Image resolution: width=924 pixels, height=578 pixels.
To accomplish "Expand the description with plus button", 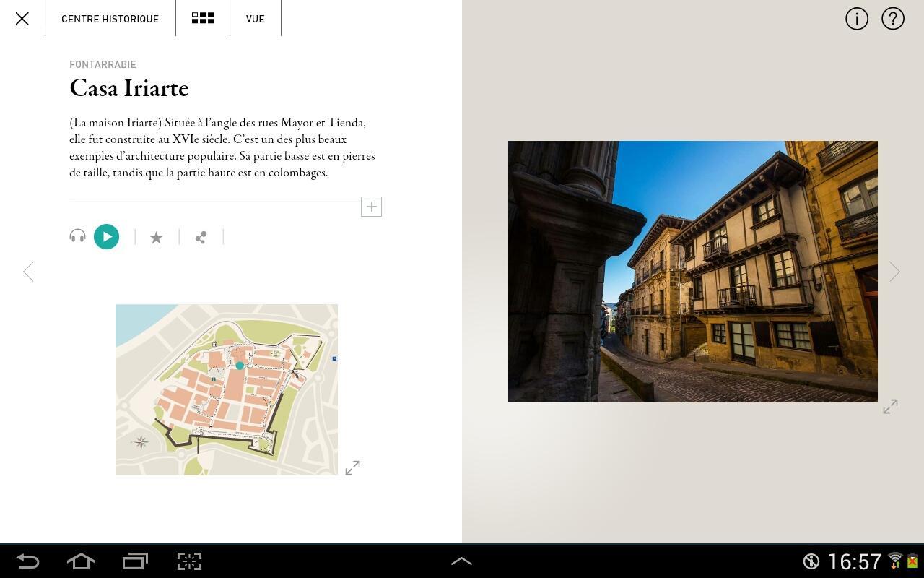I will click(x=371, y=207).
